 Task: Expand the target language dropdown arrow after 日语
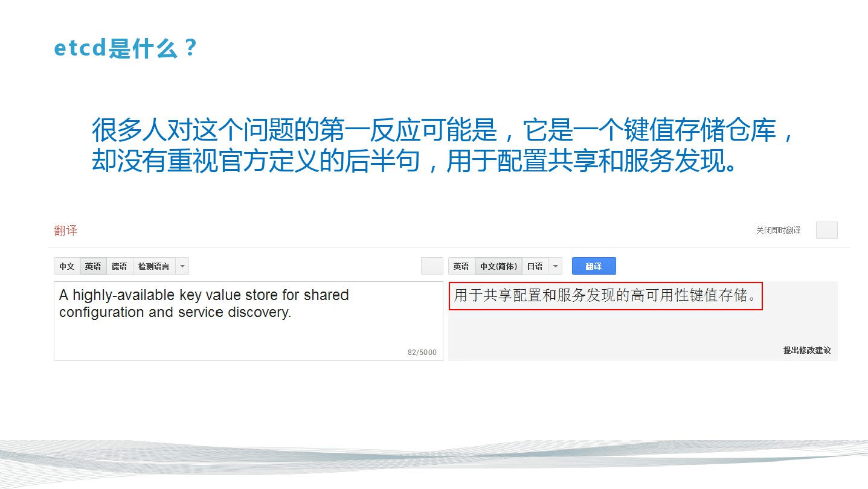(556, 266)
